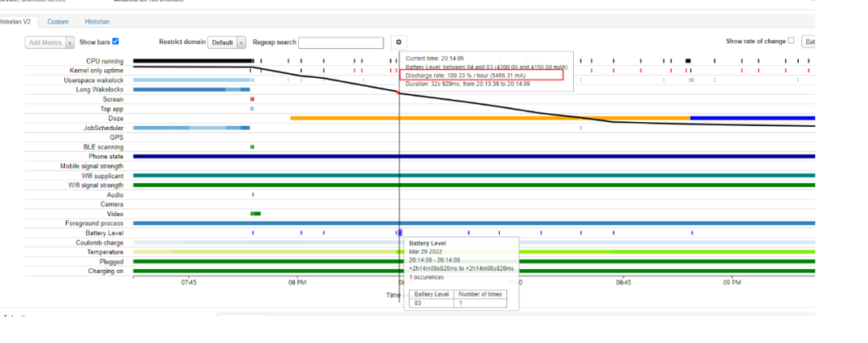Click the dark blue Phone state bar

(x=474, y=157)
